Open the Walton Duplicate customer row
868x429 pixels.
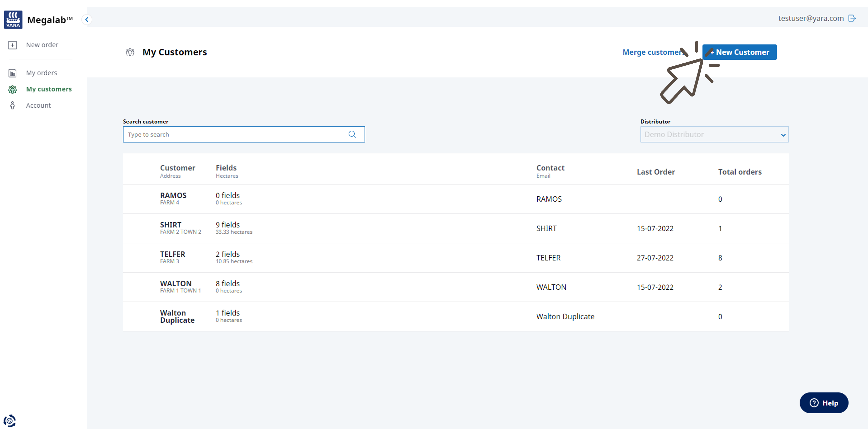[x=177, y=316]
